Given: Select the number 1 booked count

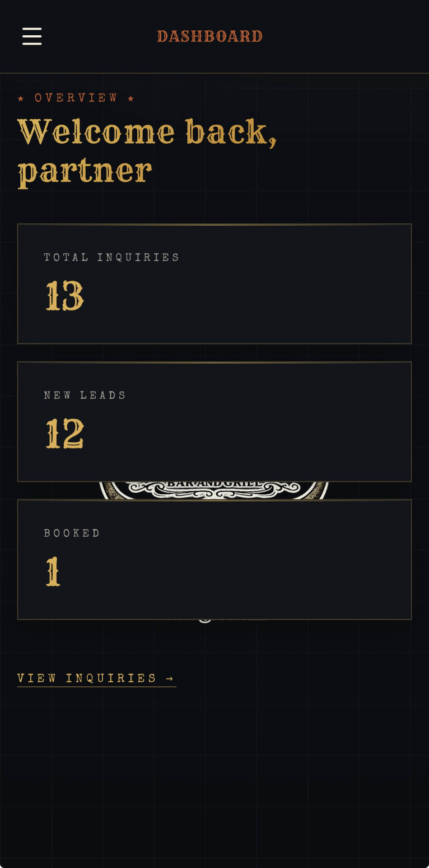Looking at the screenshot, I should tap(53, 571).
